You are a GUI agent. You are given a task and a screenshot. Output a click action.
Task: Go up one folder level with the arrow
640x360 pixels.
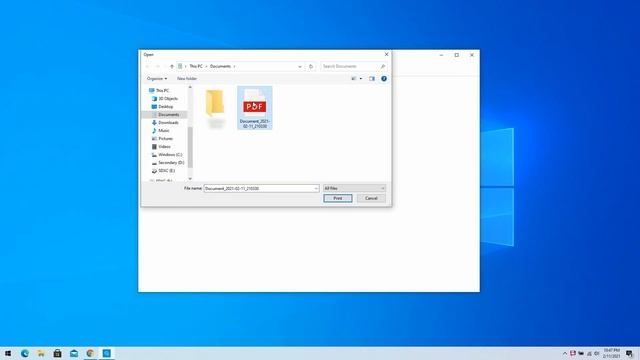pyautogui.click(x=172, y=66)
